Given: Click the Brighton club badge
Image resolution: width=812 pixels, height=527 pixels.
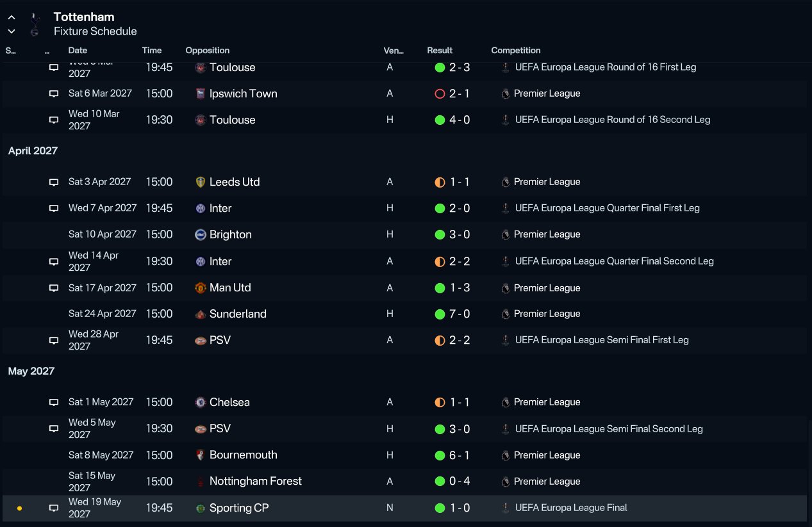Looking at the screenshot, I should [x=201, y=234].
